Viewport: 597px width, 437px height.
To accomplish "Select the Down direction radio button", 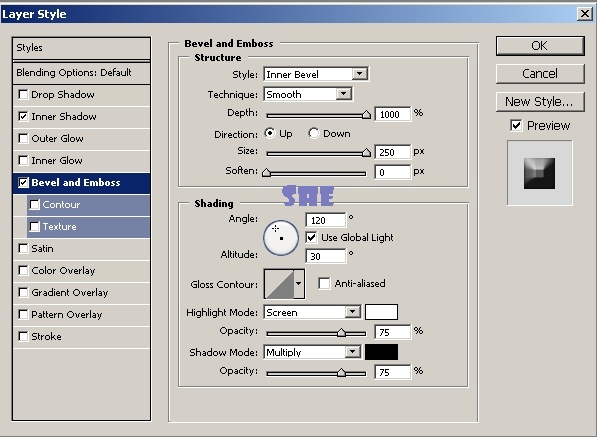I will tap(314, 133).
